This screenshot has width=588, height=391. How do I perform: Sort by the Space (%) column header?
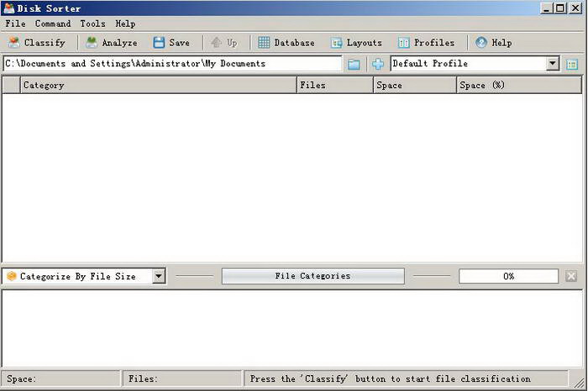tap(519, 85)
